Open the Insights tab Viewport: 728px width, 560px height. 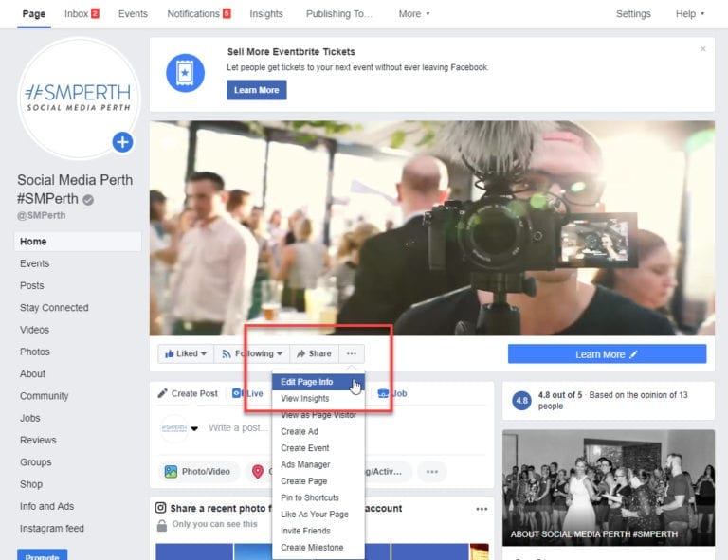[x=266, y=14]
